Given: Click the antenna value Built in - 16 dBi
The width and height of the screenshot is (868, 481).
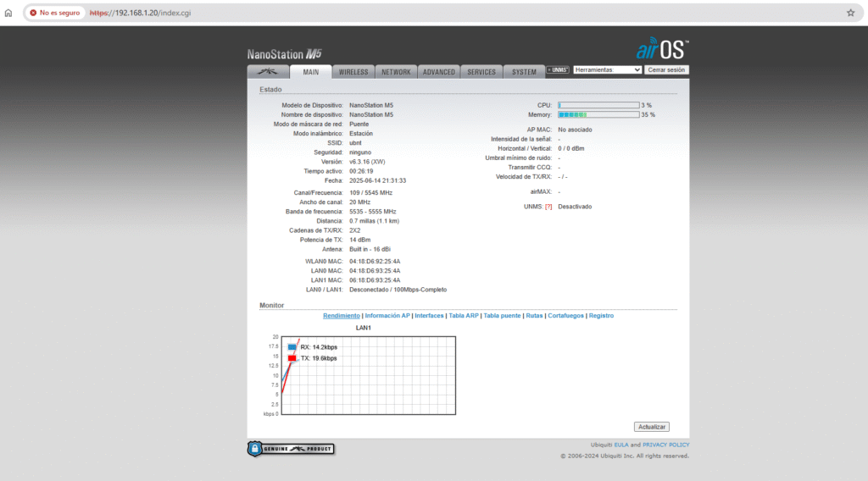Looking at the screenshot, I should click(370, 249).
